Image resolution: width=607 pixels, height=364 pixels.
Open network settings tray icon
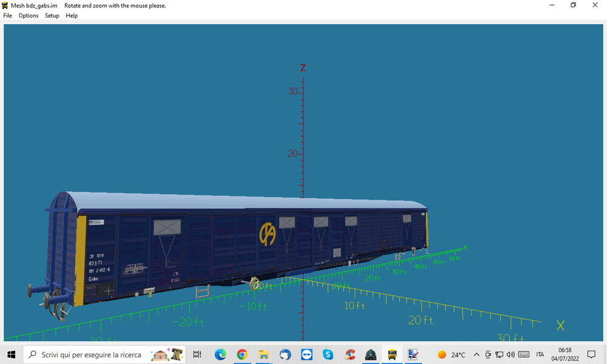[x=500, y=354]
